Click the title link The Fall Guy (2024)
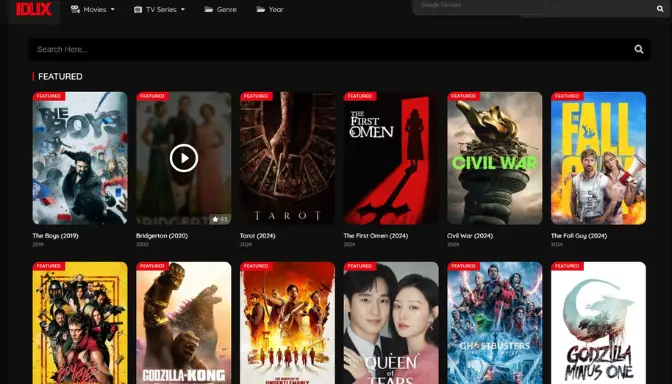Screen dimensions: 672x384 coord(579,236)
